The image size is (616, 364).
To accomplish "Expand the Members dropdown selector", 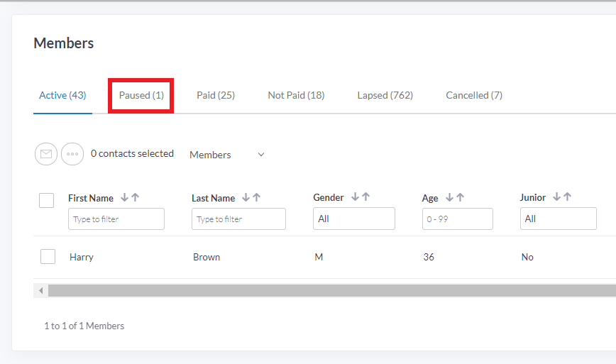I will point(227,155).
